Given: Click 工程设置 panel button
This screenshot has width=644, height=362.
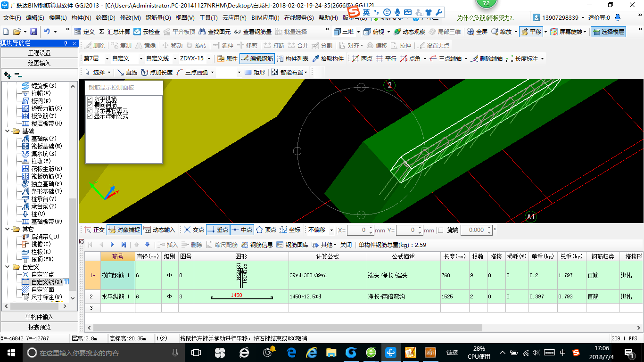Looking at the screenshot, I should [39, 53].
